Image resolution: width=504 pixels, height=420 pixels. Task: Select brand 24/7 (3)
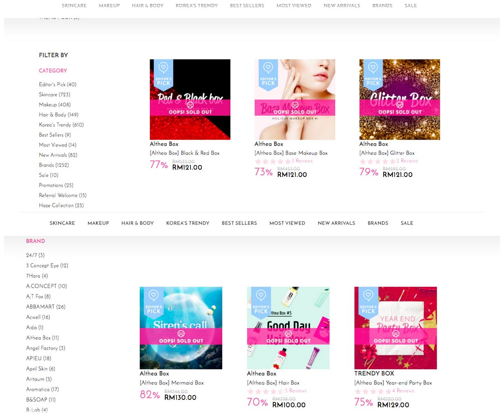pyautogui.click(x=35, y=255)
